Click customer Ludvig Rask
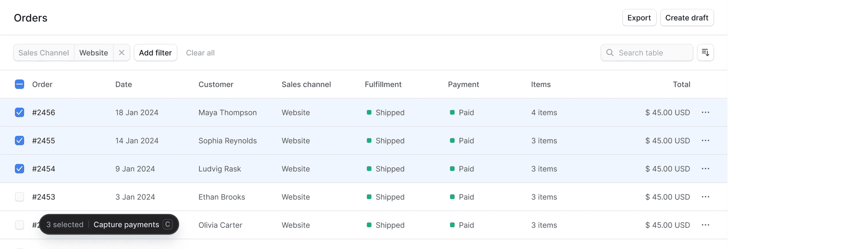The height and width of the screenshot is (249, 868). point(220,169)
